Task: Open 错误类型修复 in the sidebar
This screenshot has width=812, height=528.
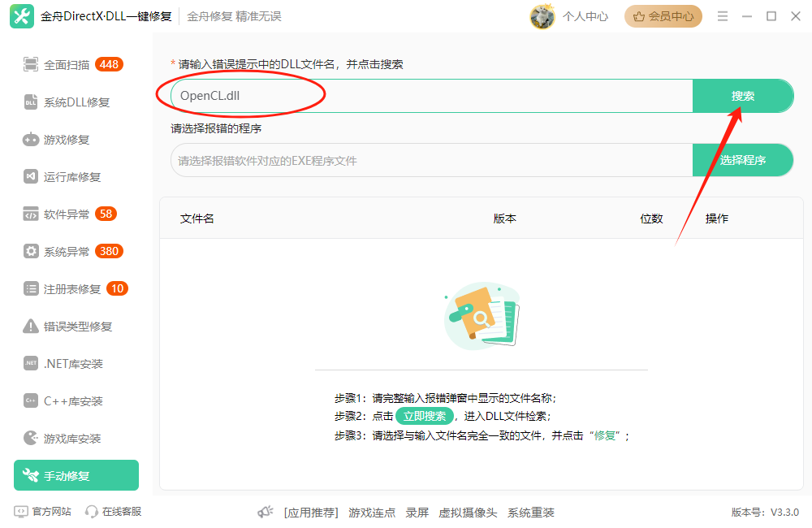Action: [76, 326]
